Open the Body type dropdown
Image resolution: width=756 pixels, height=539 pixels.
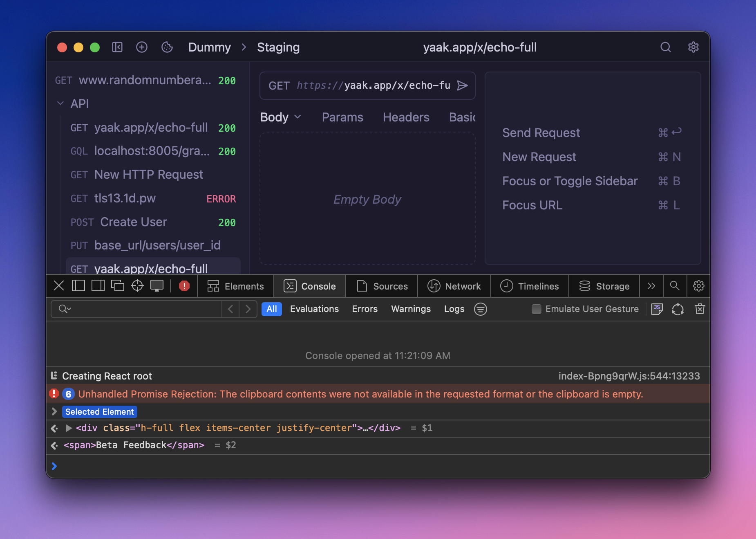point(281,117)
